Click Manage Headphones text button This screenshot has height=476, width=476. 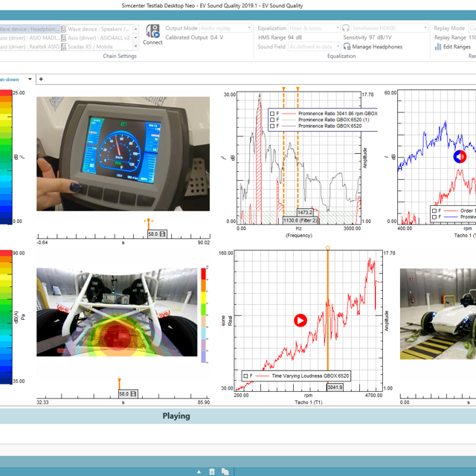pos(377,47)
